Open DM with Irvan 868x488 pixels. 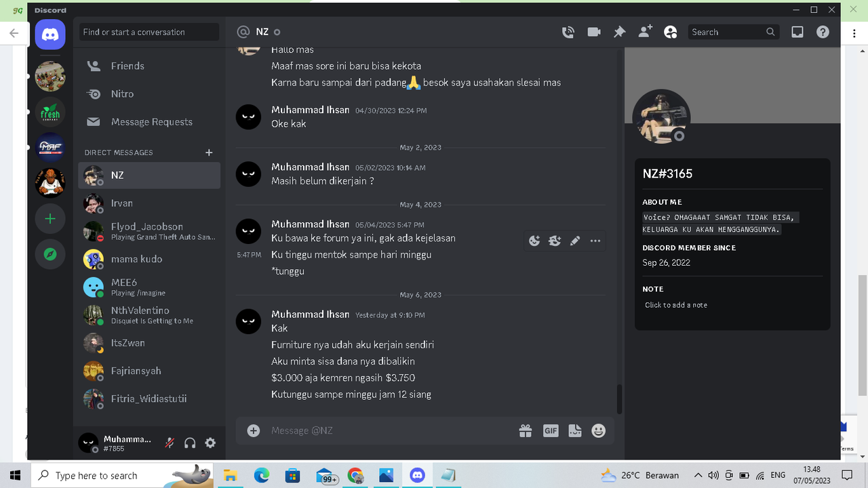coord(149,203)
